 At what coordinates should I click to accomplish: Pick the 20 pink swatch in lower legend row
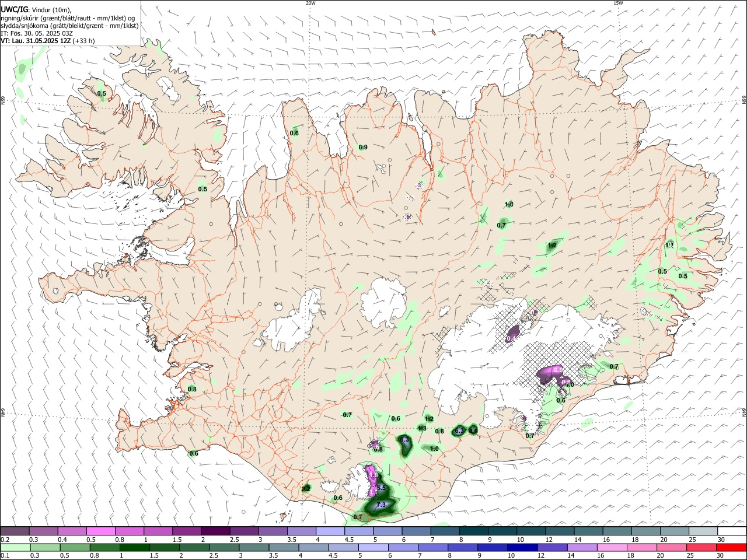pos(672,547)
